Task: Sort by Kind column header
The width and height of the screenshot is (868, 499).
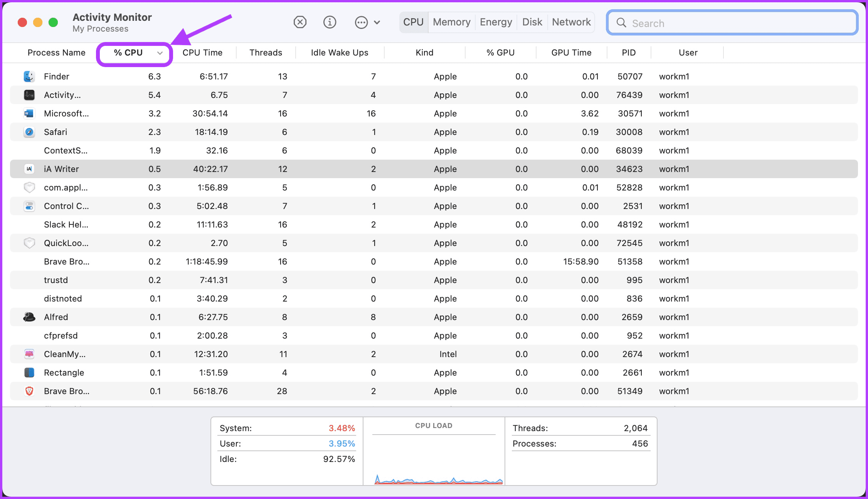Action: point(424,53)
